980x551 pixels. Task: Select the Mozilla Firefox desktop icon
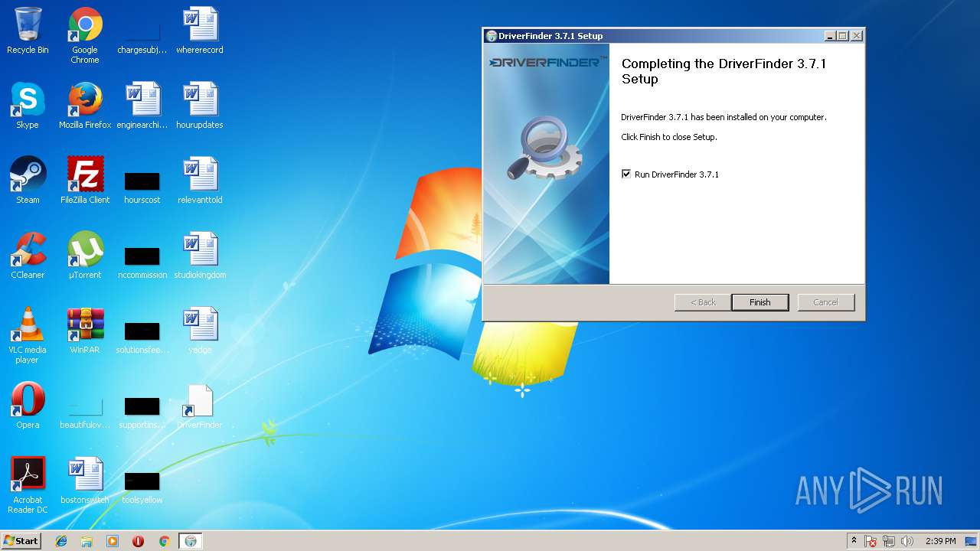[85, 106]
